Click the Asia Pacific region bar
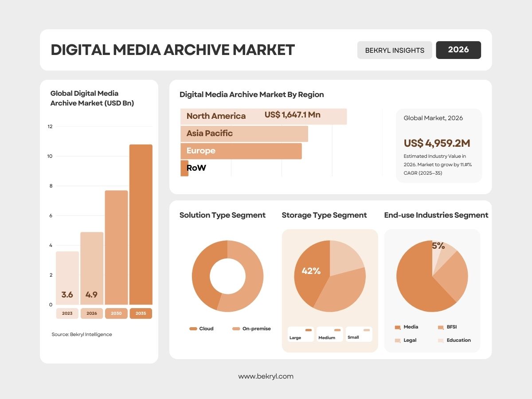Image resolution: width=532 pixels, height=399 pixels. point(244,133)
